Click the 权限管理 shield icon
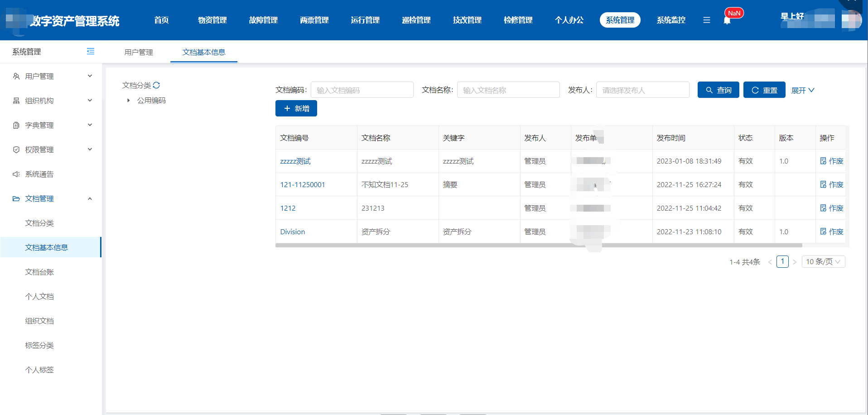 coord(16,150)
